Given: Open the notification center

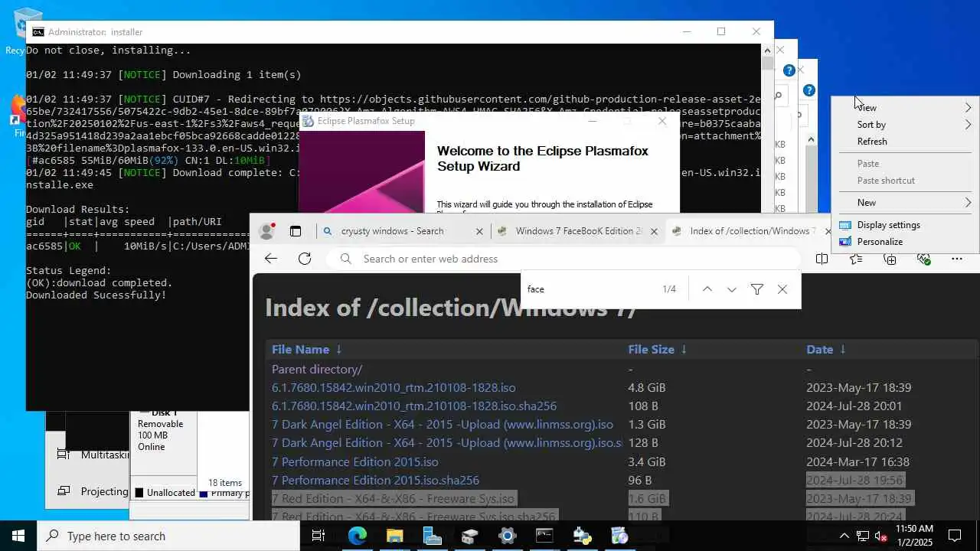Looking at the screenshot, I should 955,536.
